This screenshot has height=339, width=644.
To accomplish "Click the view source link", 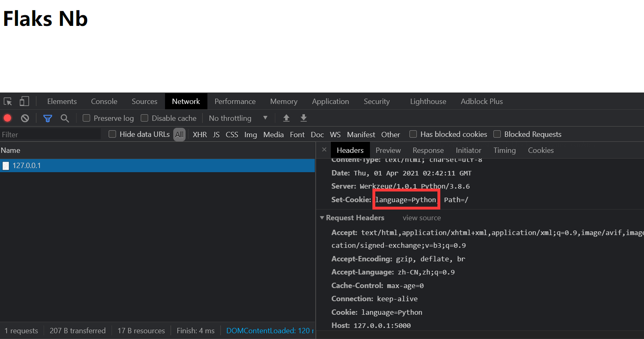I will click(x=421, y=218).
